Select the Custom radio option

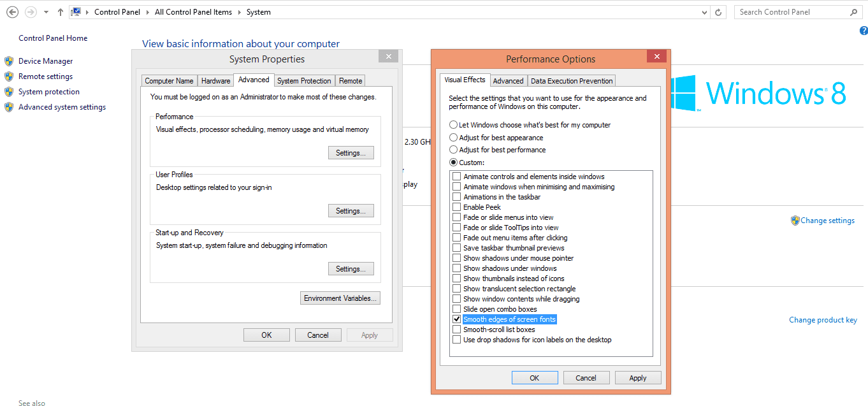[x=454, y=163]
